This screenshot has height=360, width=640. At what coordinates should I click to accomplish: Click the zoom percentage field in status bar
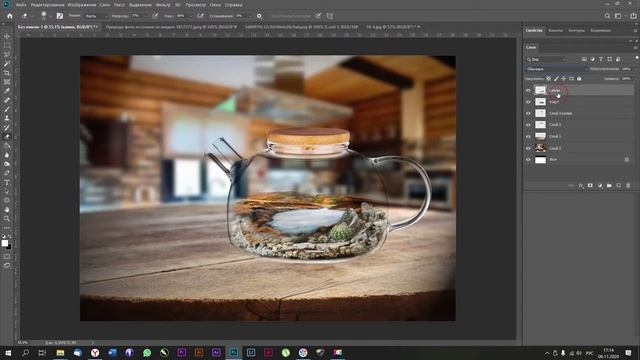click(x=22, y=342)
